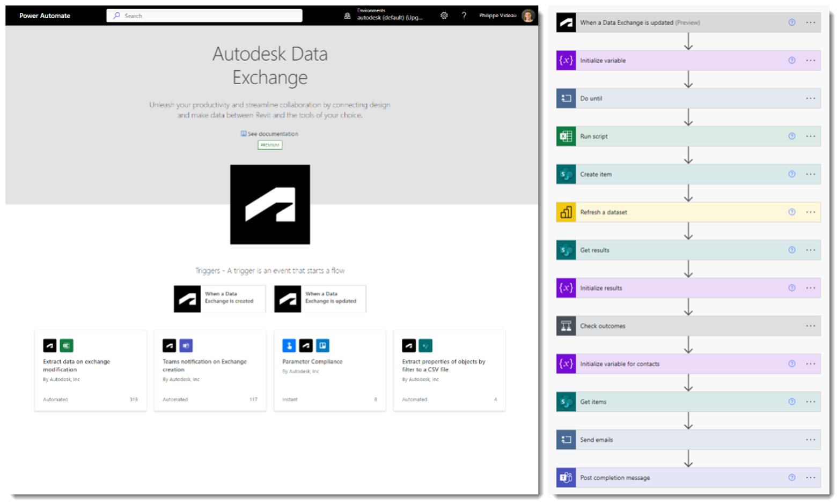
Task: Open help for Initialize results step
Action: click(792, 288)
